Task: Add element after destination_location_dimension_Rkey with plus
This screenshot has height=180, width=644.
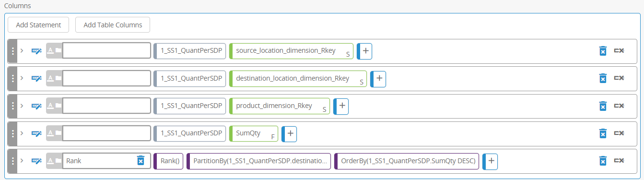Action: click(378, 78)
